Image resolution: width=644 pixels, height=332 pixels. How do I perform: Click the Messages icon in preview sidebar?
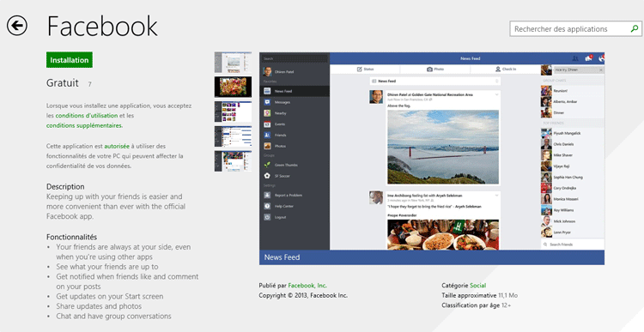point(267,102)
